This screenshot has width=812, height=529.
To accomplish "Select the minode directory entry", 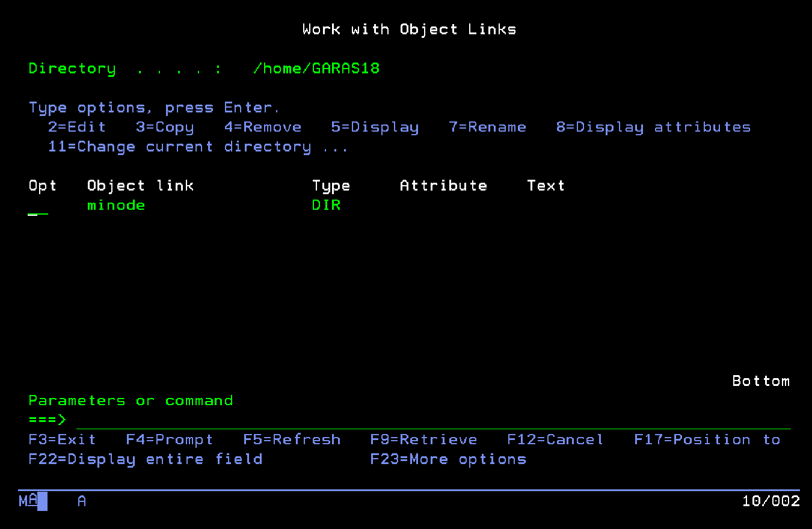I will [x=116, y=206].
